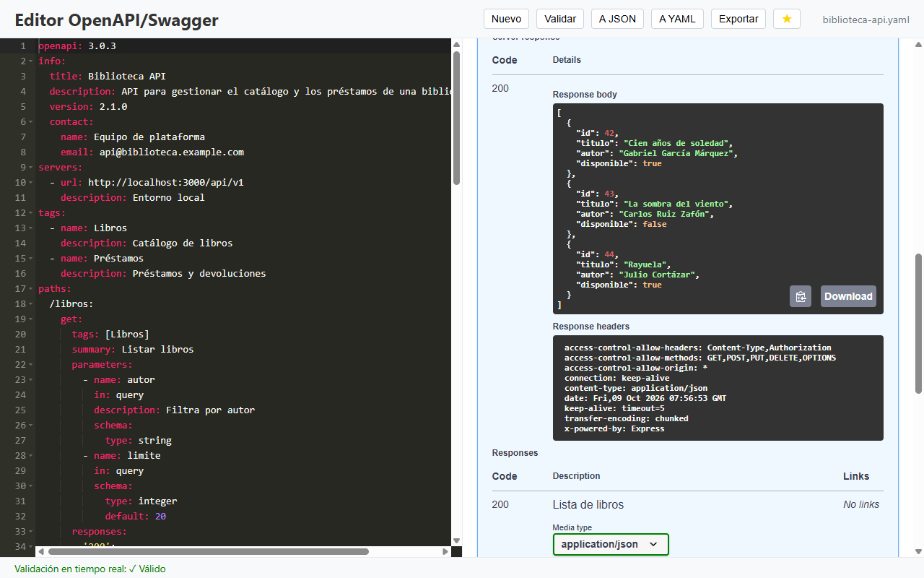Image resolution: width=924 pixels, height=578 pixels.
Task: Click the editor's horizontal scrollbar thumb
Action: 208,552
